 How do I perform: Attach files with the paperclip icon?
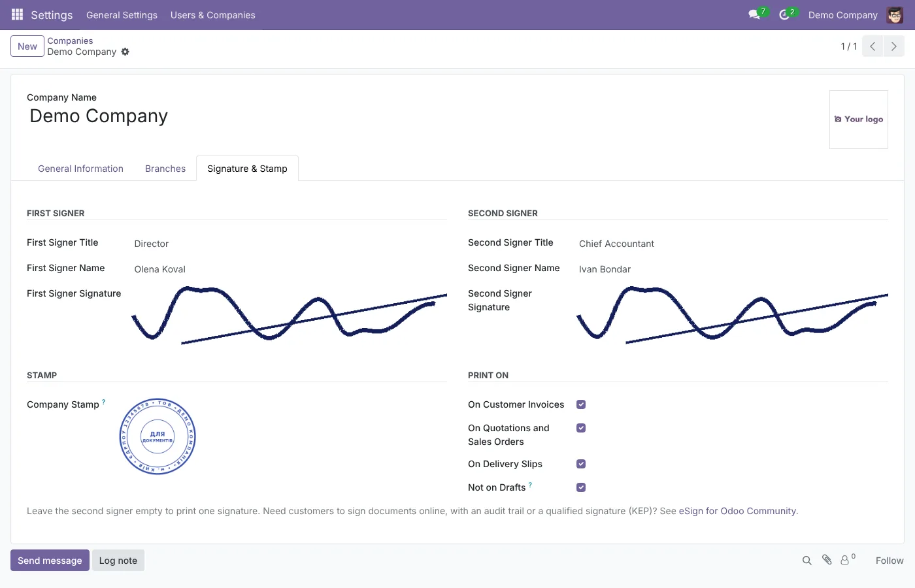pos(827,560)
